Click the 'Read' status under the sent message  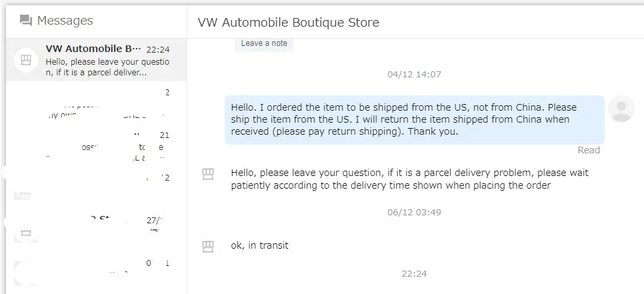(x=589, y=150)
